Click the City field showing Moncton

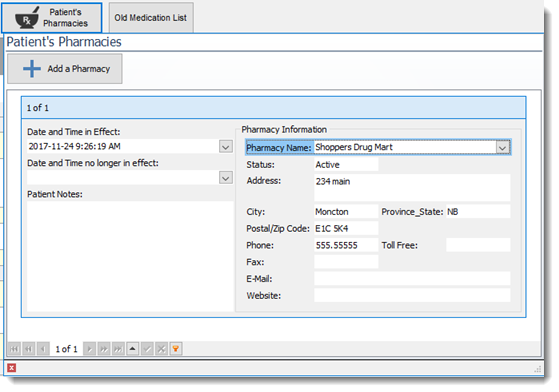click(x=346, y=212)
